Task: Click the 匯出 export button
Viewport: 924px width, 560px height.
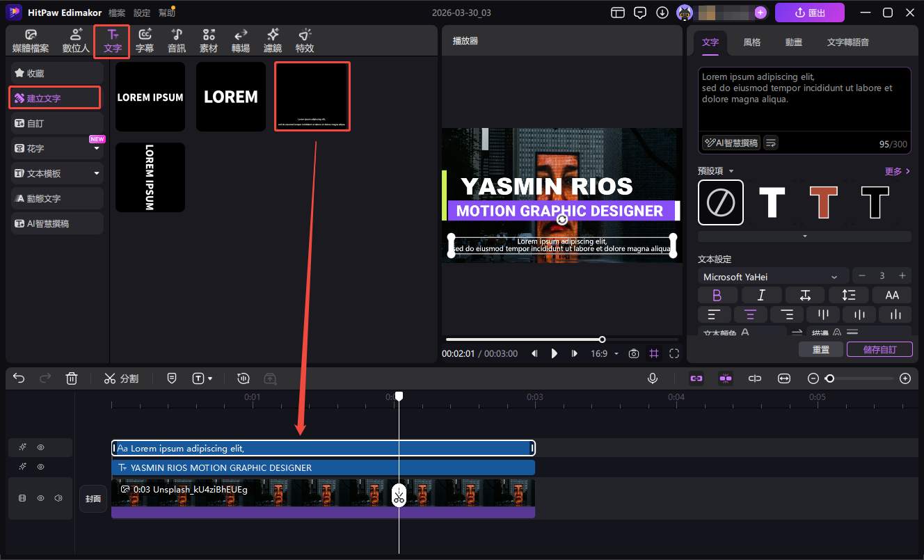Action: [809, 13]
